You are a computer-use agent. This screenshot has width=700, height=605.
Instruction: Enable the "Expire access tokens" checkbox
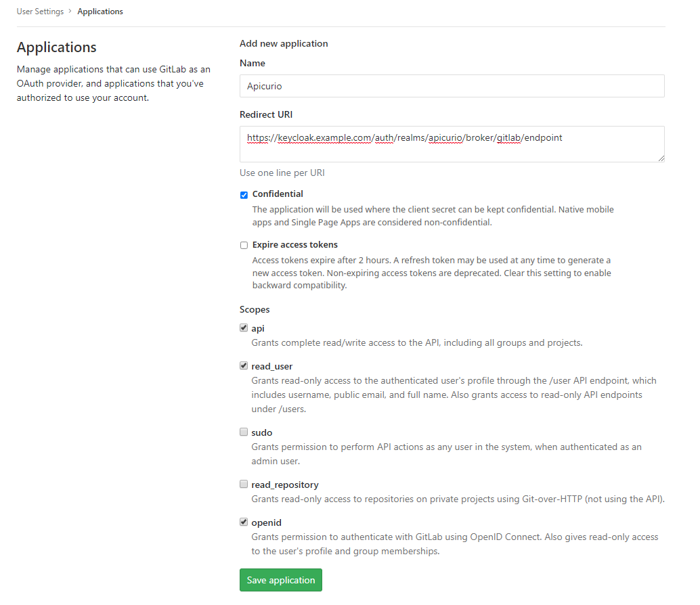click(x=244, y=245)
